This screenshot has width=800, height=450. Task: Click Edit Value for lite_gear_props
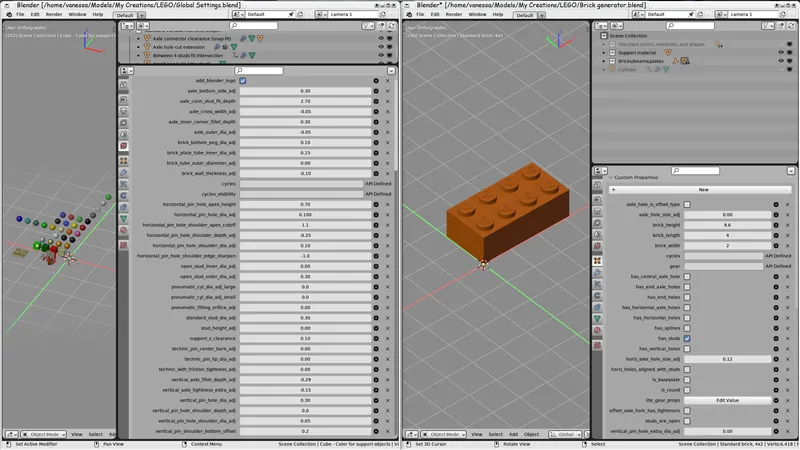click(728, 401)
